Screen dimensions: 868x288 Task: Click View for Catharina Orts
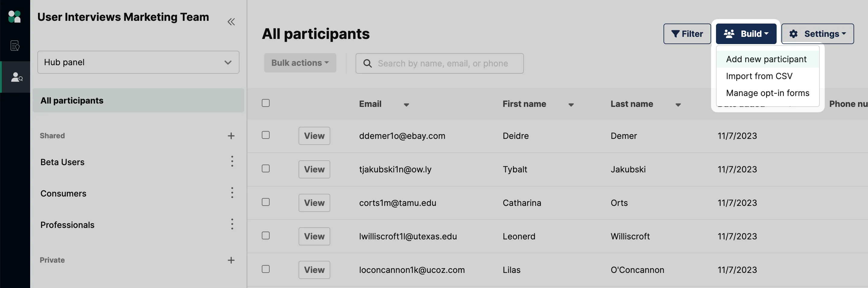click(314, 203)
